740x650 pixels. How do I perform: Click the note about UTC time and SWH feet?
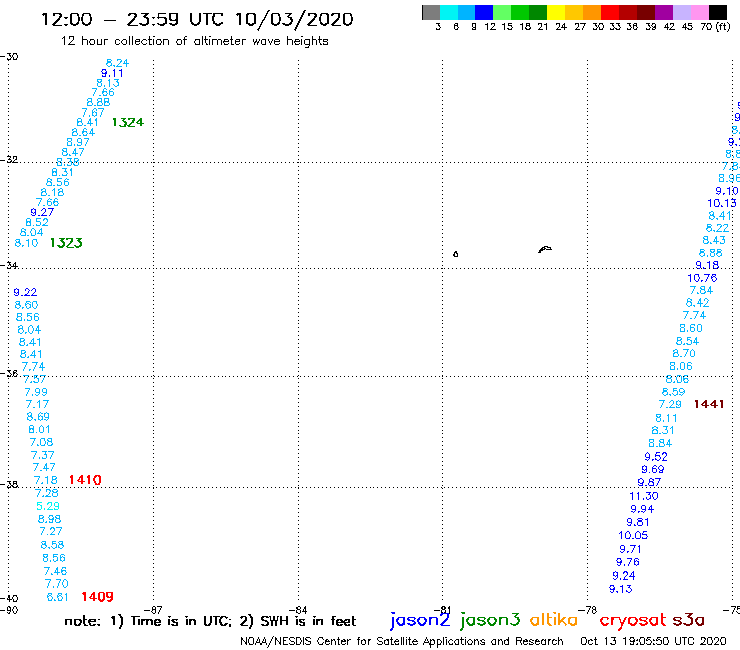pos(210,621)
